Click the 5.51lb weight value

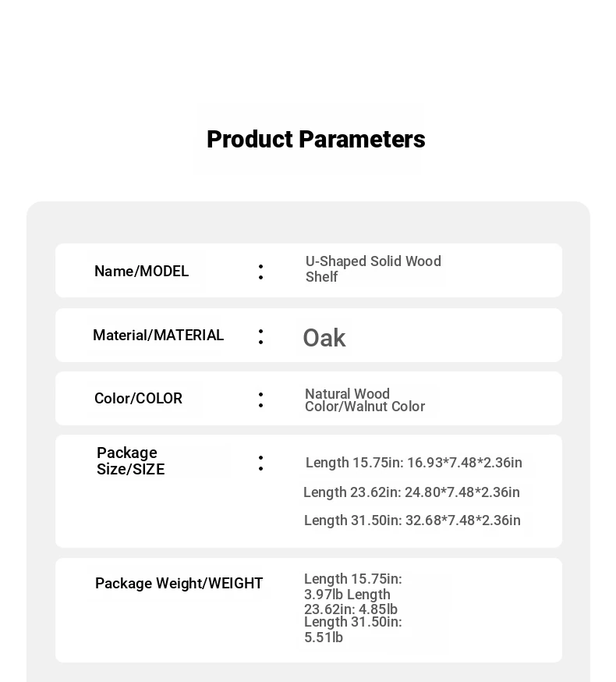[x=324, y=638]
